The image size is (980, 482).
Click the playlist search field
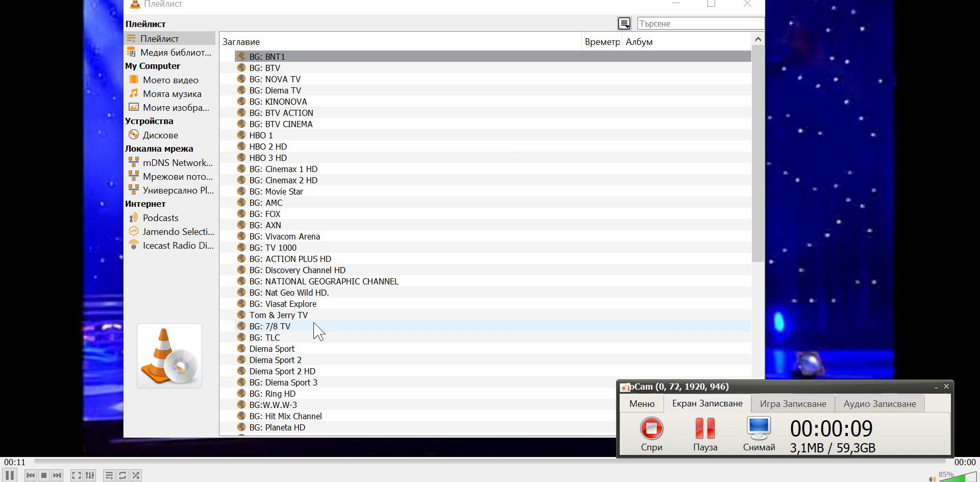[700, 23]
